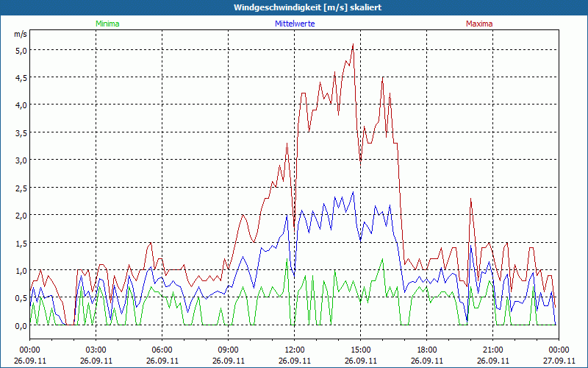The width and height of the screenshot is (588, 368).
Task: Select the green 'Minima' legend label
Action: (107, 24)
